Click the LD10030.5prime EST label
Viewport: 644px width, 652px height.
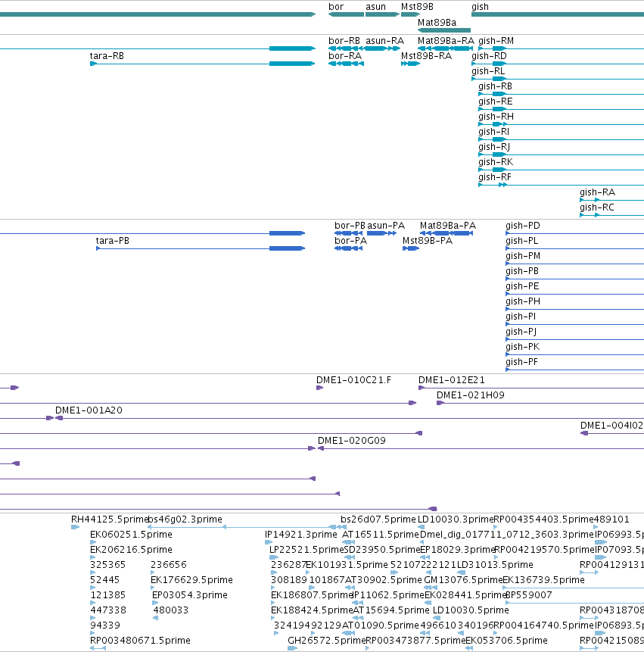471,610
